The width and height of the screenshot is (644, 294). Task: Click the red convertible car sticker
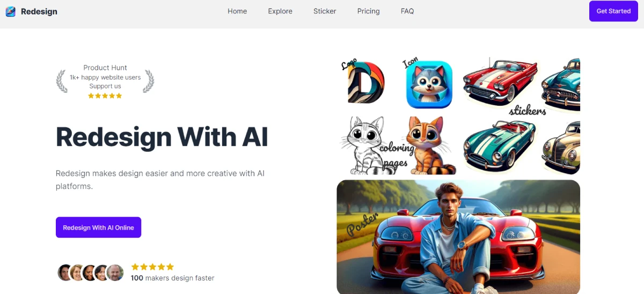(x=500, y=82)
